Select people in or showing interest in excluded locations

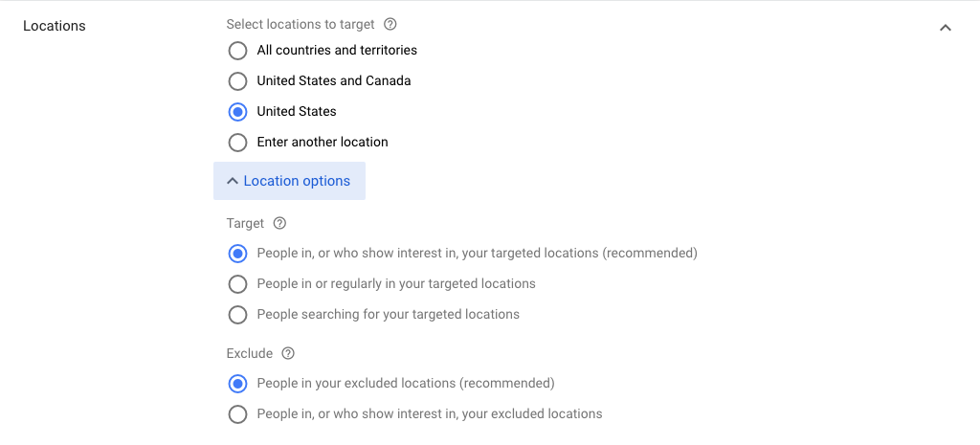pos(237,413)
